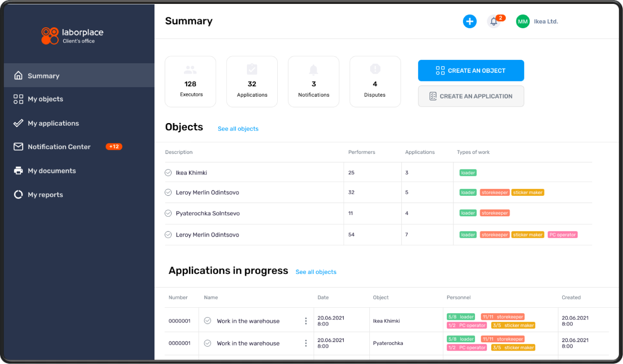
Task: Go to My objects in sidebar
Action: tap(45, 99)
